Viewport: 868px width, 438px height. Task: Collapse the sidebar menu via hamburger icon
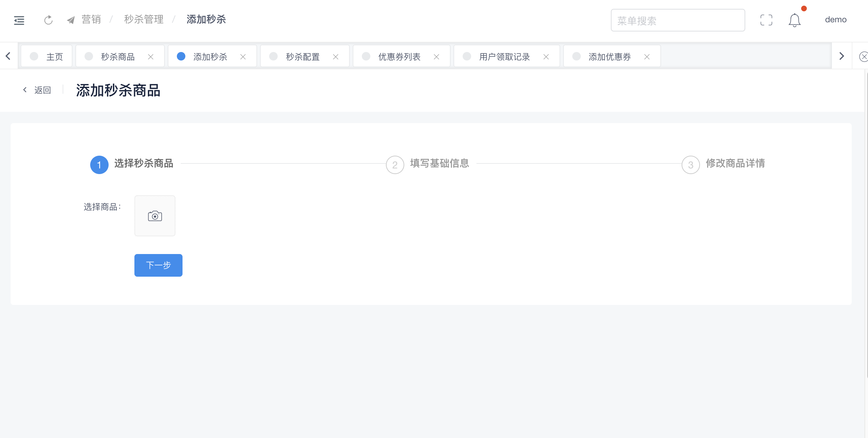[x=19, y=20]
